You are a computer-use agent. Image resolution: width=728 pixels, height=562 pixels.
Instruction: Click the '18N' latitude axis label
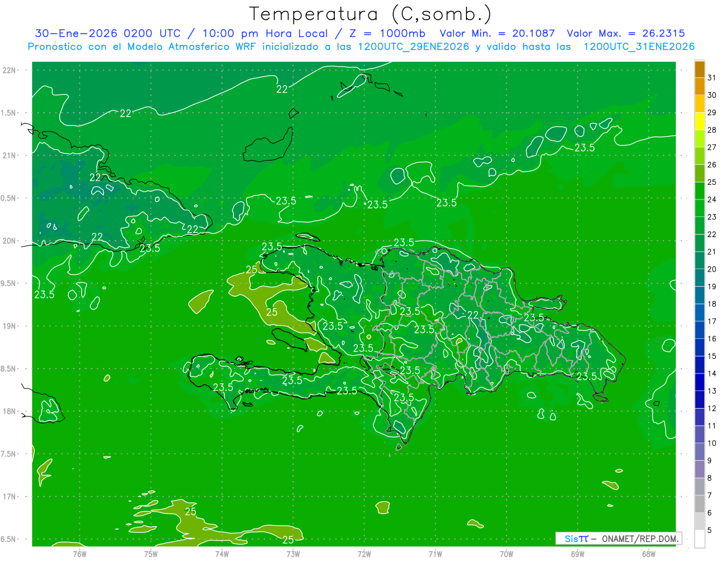[10, 412]
